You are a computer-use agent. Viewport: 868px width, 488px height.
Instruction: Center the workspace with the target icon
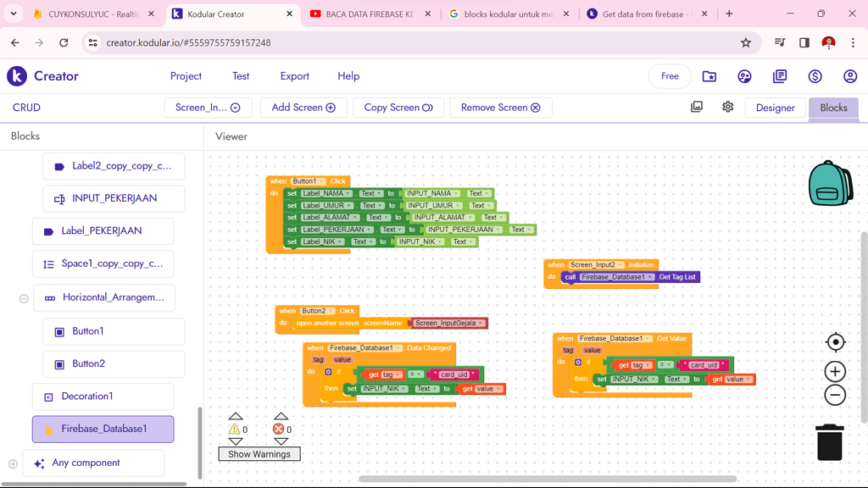(835, 342)
